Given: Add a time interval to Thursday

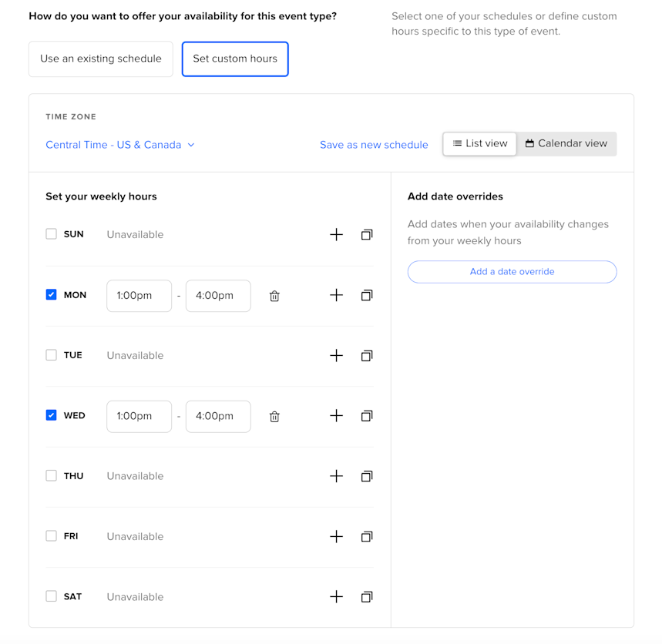Looking at the screenshot, I should (336, 476).
